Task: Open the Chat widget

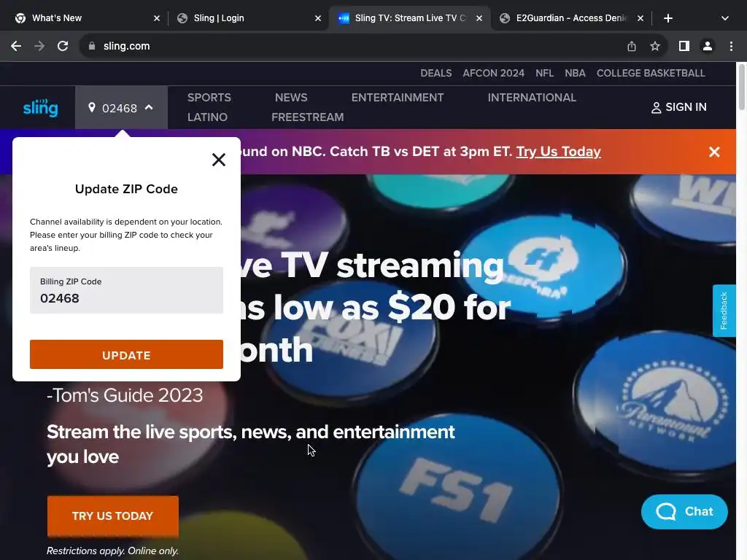Action: tap(684, 511)
